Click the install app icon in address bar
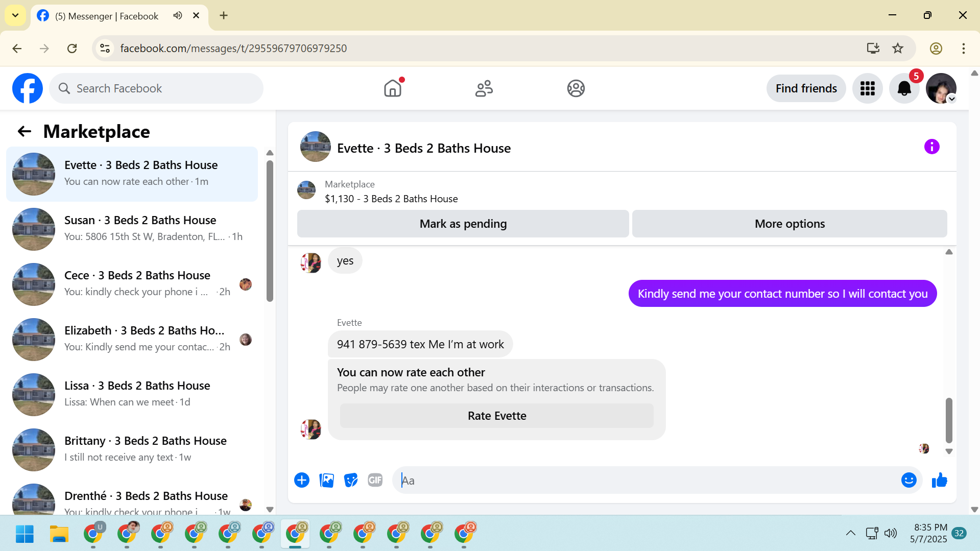 click(x=873, y=49)
